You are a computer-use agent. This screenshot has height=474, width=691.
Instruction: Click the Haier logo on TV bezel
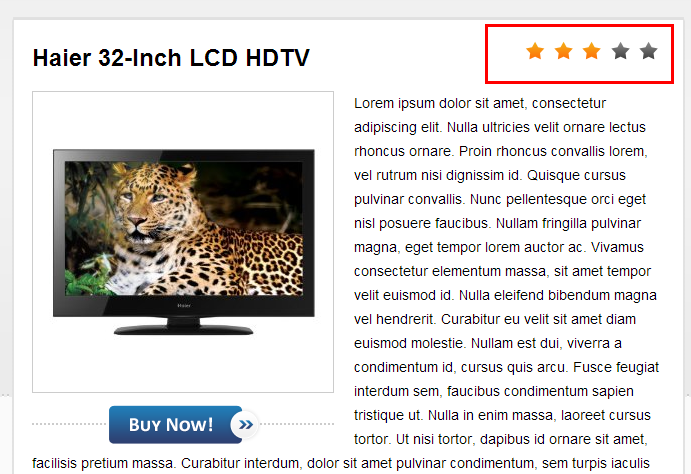tap(184, 305)
